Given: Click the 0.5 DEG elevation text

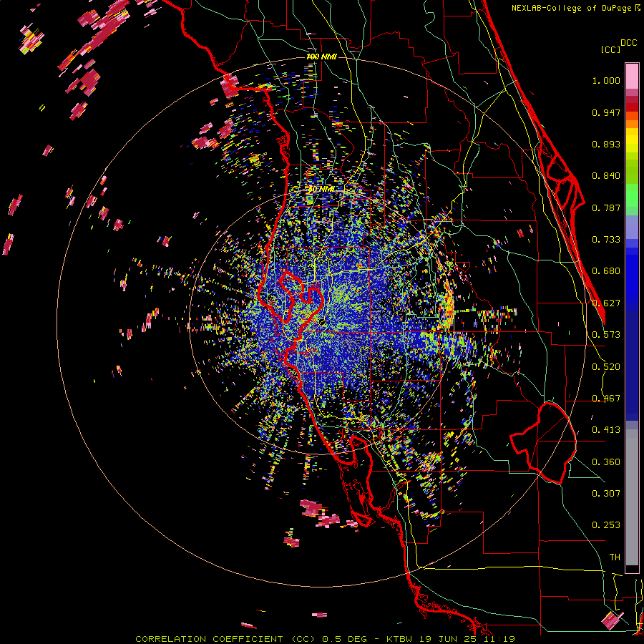Looking at the screenshot, I should 344,639.
